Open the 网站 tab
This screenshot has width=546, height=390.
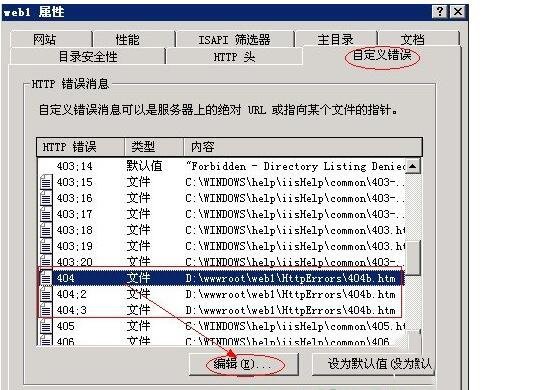click(x=51, y=39)
